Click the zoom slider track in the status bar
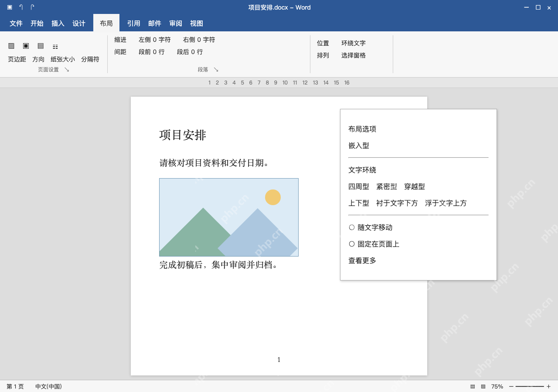This screenshot has width=558, height=392. click(x=530, y=386)
